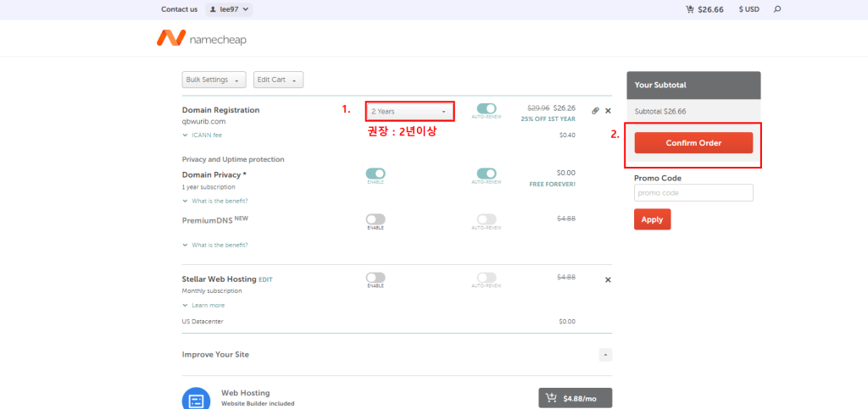Click the paperclip icon beside Domain Registration

[x=595, y=111]
